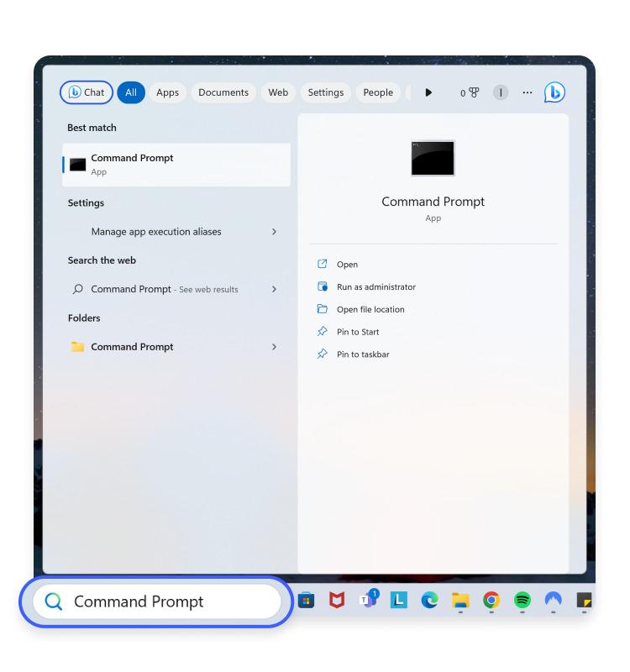Expand chevron for the Command Prompt folder
This screenshot has height=672, width=630.
[x=275, y=347]
